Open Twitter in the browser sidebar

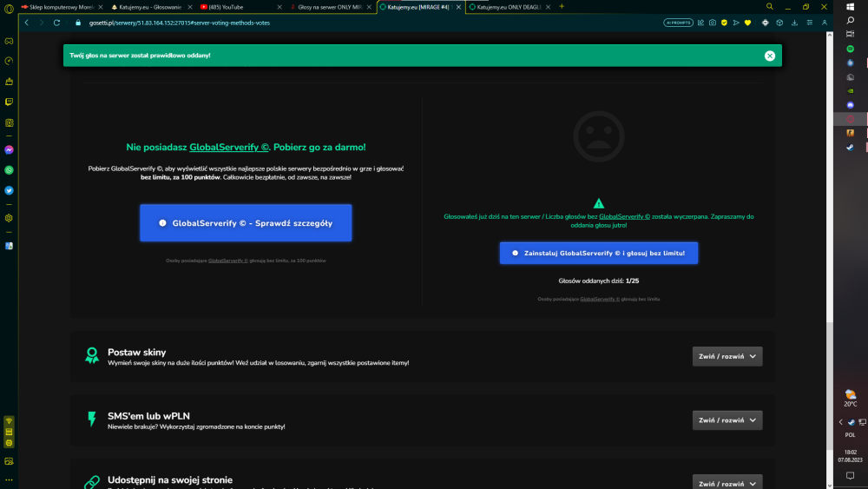pyautogui.click(x=9, y=190)
